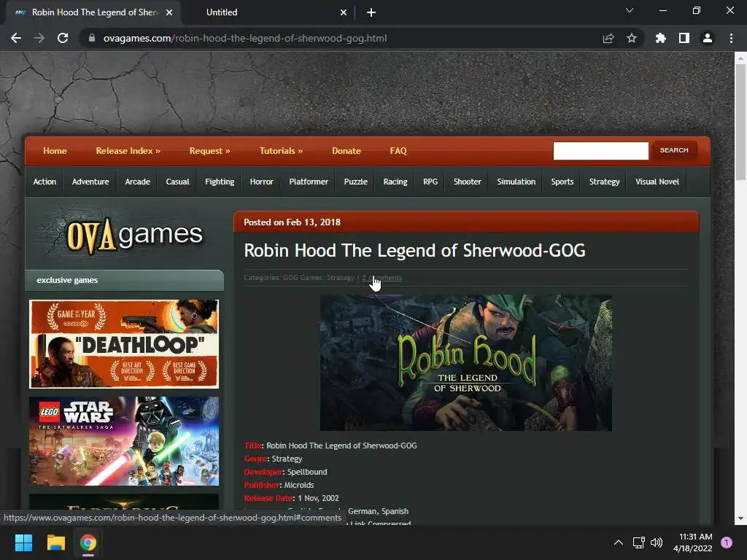The height and width of the screenshot is (560, 747).
Task: Browse the Platformer category
Action: 309,182
